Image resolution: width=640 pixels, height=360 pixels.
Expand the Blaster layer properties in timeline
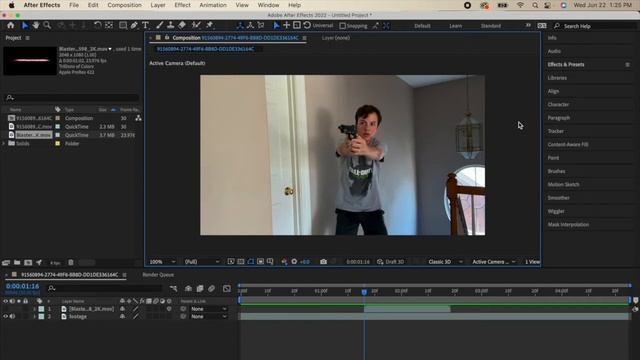click(x=35, y=309)
